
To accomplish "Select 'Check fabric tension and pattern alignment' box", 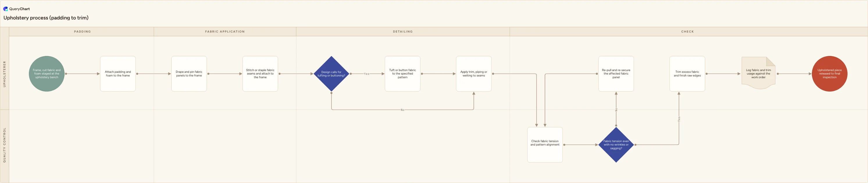I will coord(545,145).
